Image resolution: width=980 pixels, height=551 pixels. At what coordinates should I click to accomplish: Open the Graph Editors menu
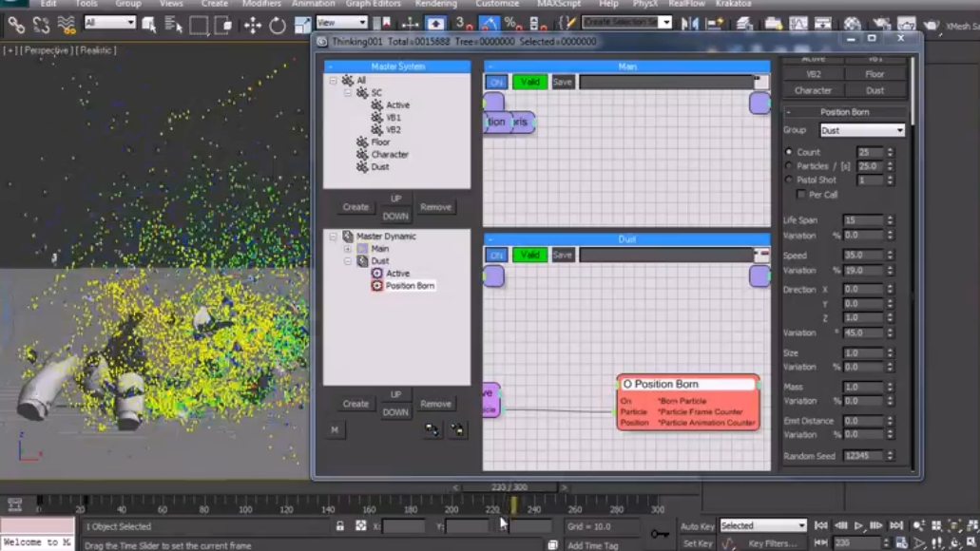[374, 4]
